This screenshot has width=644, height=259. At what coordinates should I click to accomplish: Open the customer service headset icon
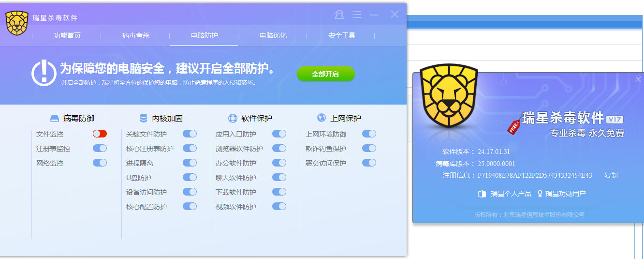(x=339, y=15)
